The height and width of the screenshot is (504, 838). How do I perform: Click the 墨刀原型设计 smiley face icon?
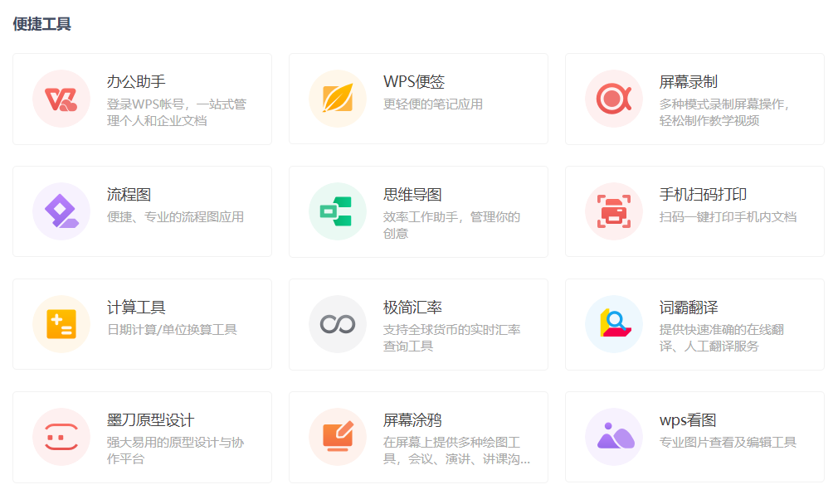pos(61,437)
